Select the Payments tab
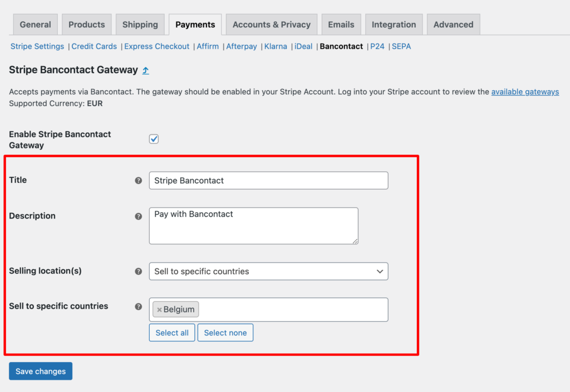Screen dimensions: 570x392 click(x=195, y=24)
